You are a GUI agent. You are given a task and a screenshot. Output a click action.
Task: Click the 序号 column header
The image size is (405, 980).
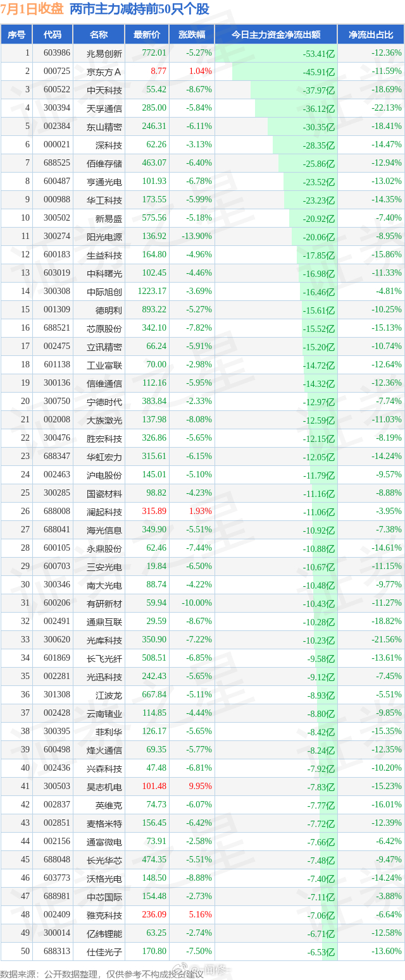(16, 35)
